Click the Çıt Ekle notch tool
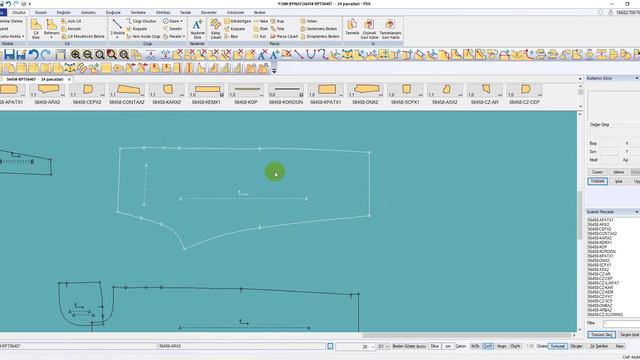640x360 pixels. [x=36, y=28]
